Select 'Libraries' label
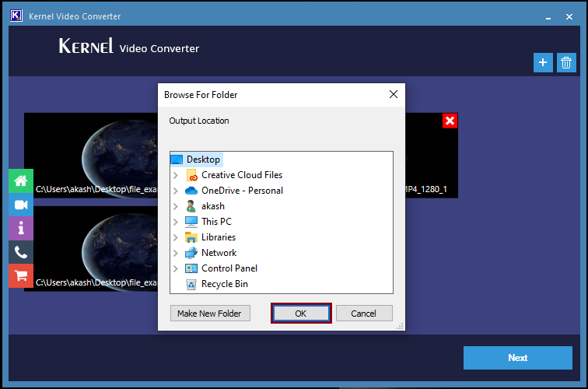The width and height of the screenshot is (588, 389). click(219, 237)
